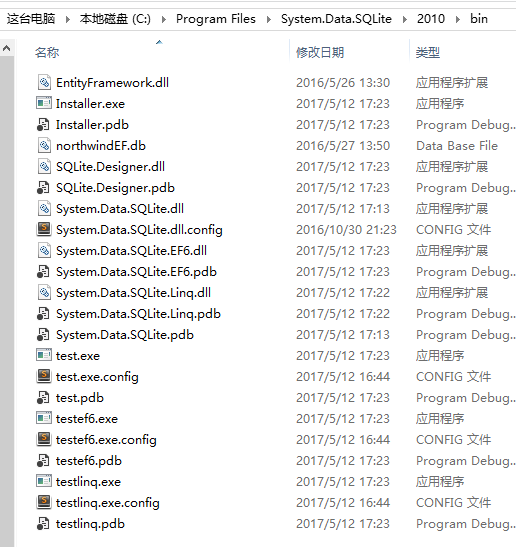
Task: Select the System.Data.SQLite.Linq.dll file name
Action: click(134, 293)
